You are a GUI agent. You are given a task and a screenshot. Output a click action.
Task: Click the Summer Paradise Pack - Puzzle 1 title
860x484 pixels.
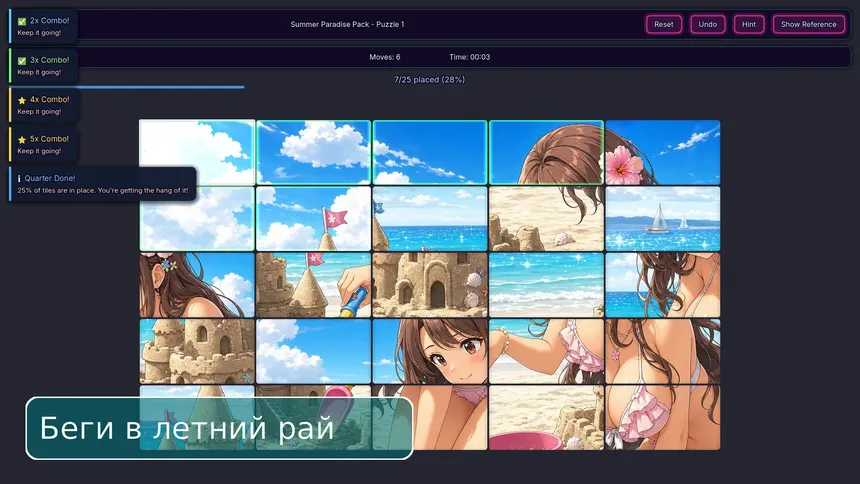point(347,24)
